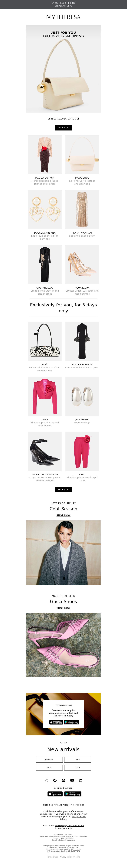Open the Pinterest icon link
The height and width of the screenshot is (868, 127).
coord(63,780)
